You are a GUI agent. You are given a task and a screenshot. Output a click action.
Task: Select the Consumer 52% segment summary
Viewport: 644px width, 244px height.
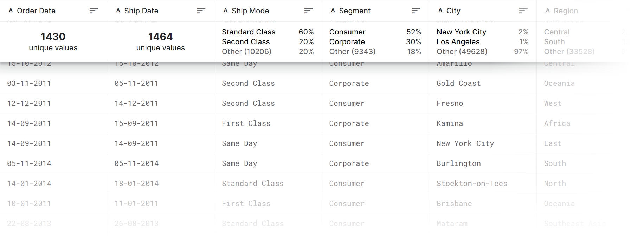tap(375, 32)
